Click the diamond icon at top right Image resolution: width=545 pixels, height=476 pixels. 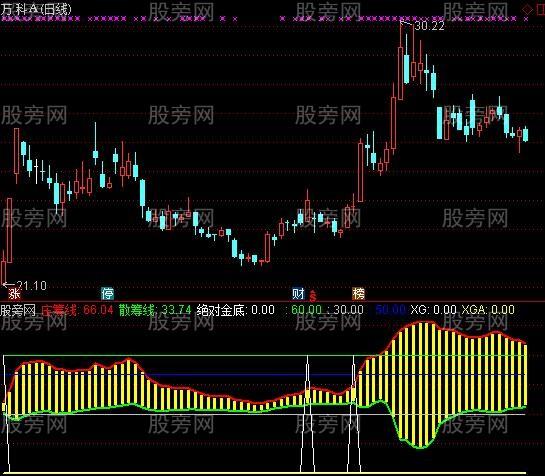tap(528, 10)
